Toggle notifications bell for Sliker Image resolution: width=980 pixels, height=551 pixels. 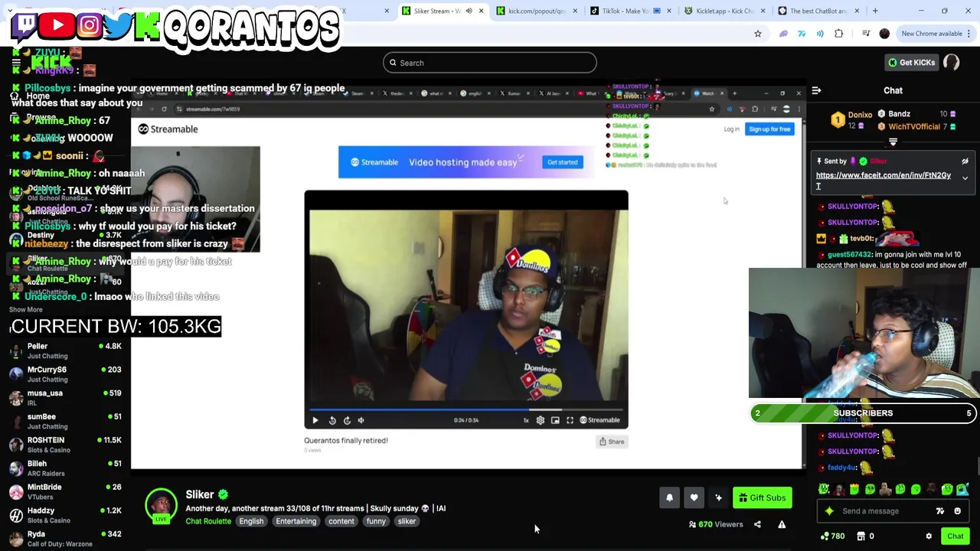pyautogui.click(x=669, y=498)
